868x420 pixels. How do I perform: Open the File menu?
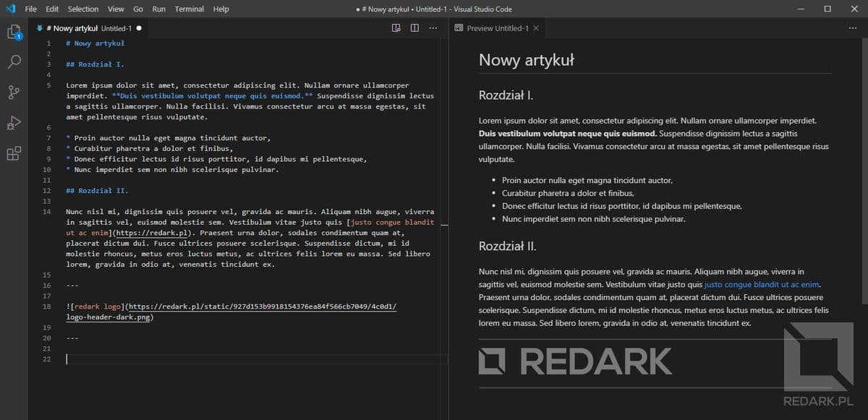tap(31, 9)
